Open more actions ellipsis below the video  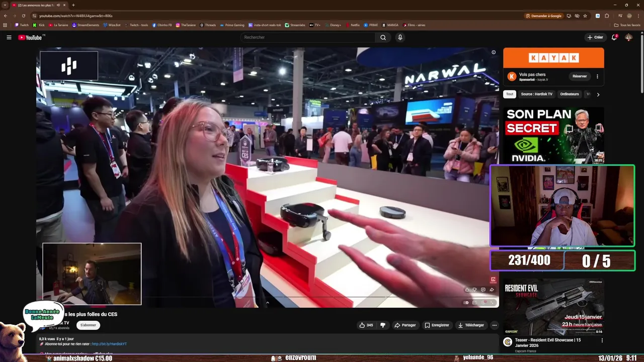point(494,325)
